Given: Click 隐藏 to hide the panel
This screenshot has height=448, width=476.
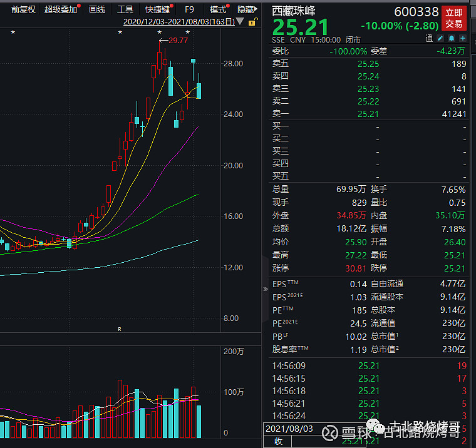Looking at the screenshot, I should pos(247,10).
